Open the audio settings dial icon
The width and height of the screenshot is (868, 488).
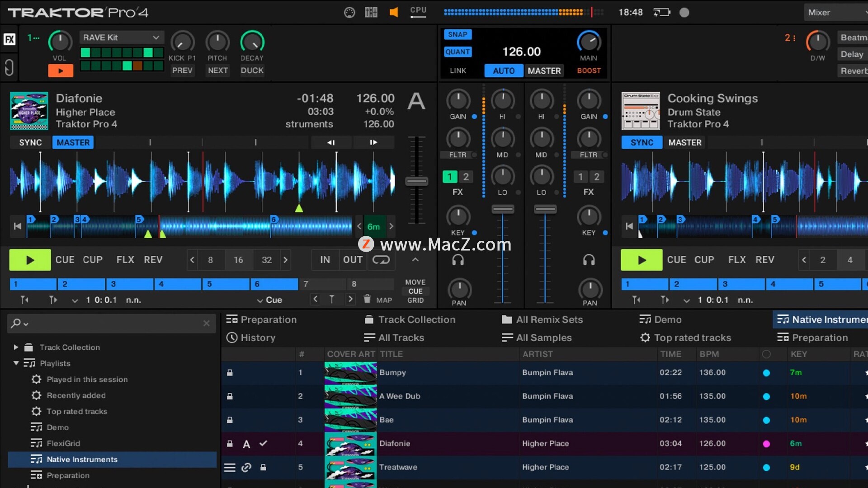pos(349,13)
